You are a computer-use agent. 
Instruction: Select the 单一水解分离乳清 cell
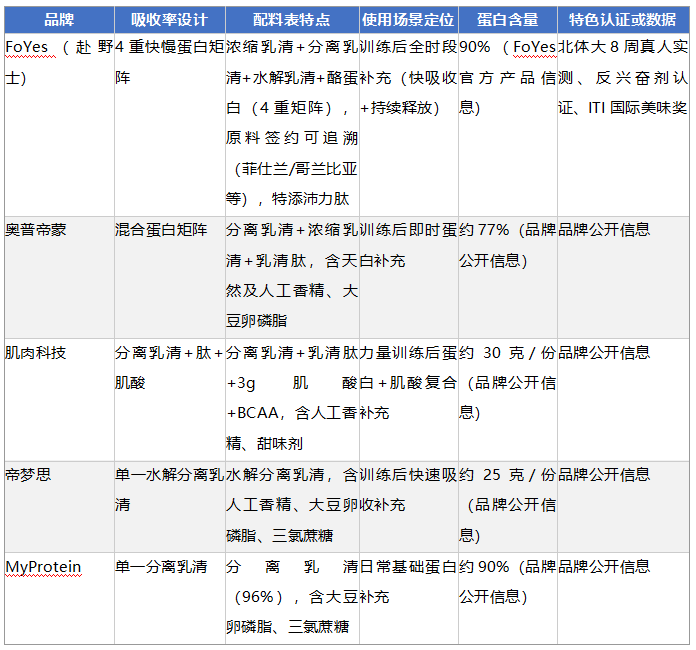170,507
